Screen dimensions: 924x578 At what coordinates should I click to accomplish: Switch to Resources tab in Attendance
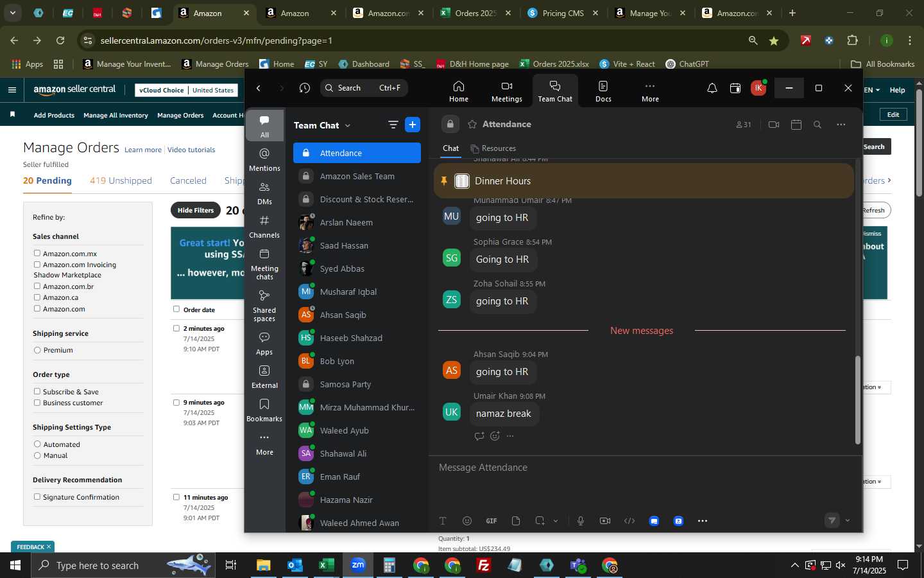click(493, 148)
